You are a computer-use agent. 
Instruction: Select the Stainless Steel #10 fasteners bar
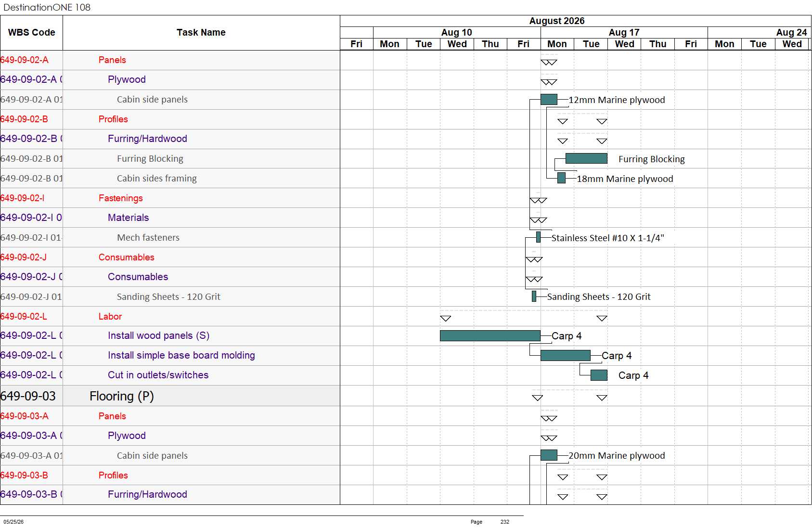(538, 237)
